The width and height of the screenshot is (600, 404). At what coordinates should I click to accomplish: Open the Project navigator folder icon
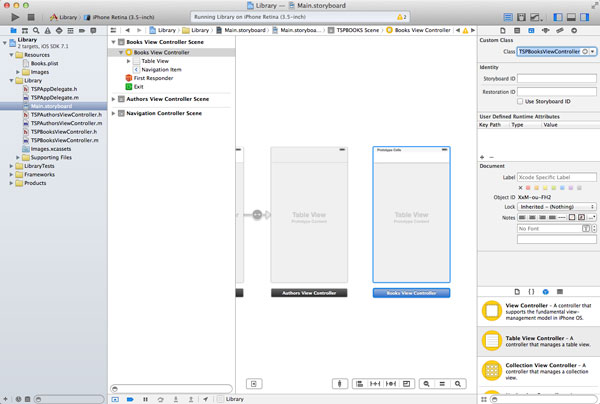(13, 30)
